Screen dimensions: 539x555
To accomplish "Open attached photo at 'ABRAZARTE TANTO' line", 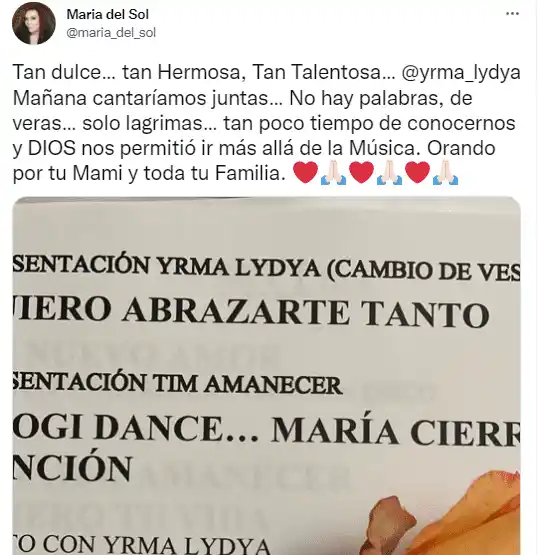I will (x=306, y=313).
